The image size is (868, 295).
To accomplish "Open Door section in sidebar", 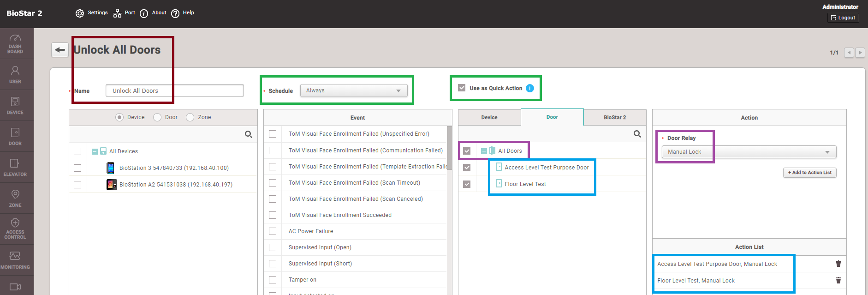I will (15, 137).
